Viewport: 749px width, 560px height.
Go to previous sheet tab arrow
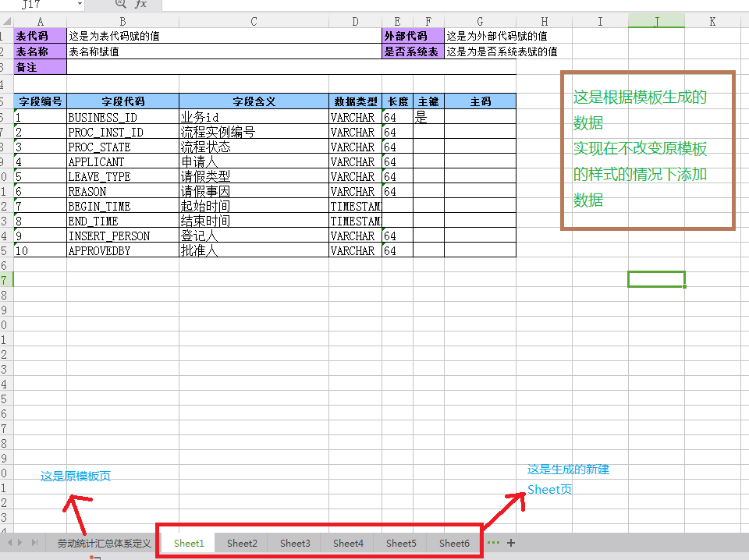[10, 542]
